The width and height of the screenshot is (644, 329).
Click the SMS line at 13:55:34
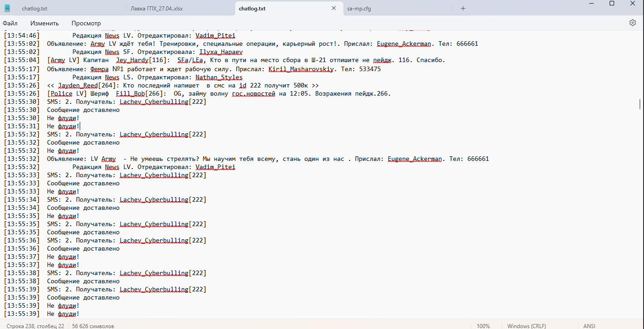coord(127,200)
